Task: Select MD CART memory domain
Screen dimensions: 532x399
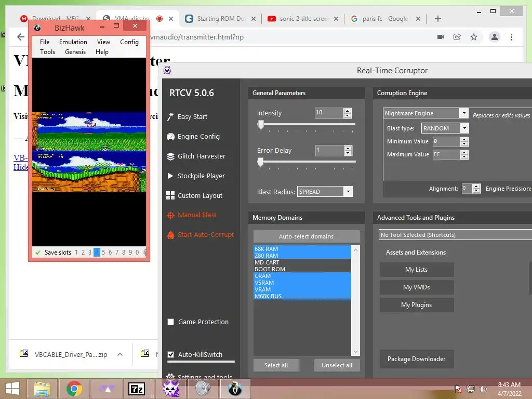Action: click(x=302, y=262)
